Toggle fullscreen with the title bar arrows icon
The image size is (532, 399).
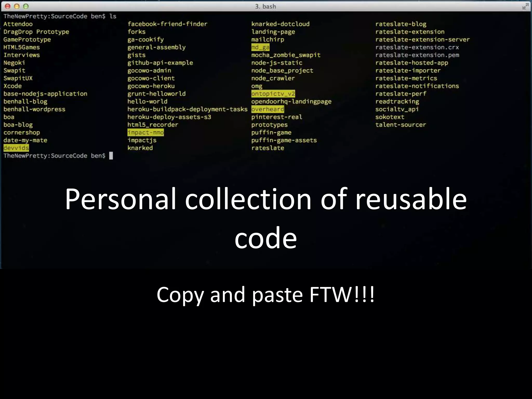click(x=526, y=6)
